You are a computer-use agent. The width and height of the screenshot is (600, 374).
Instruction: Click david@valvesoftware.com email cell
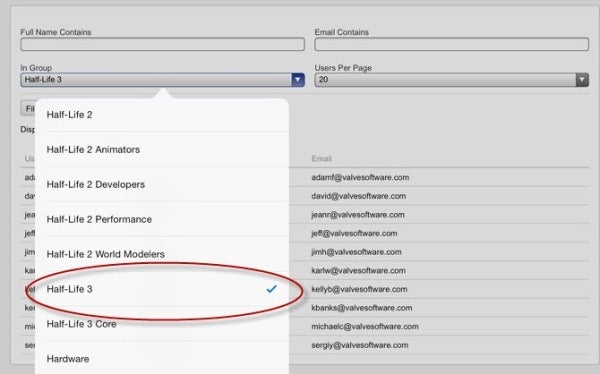click(x=359, y=196)
